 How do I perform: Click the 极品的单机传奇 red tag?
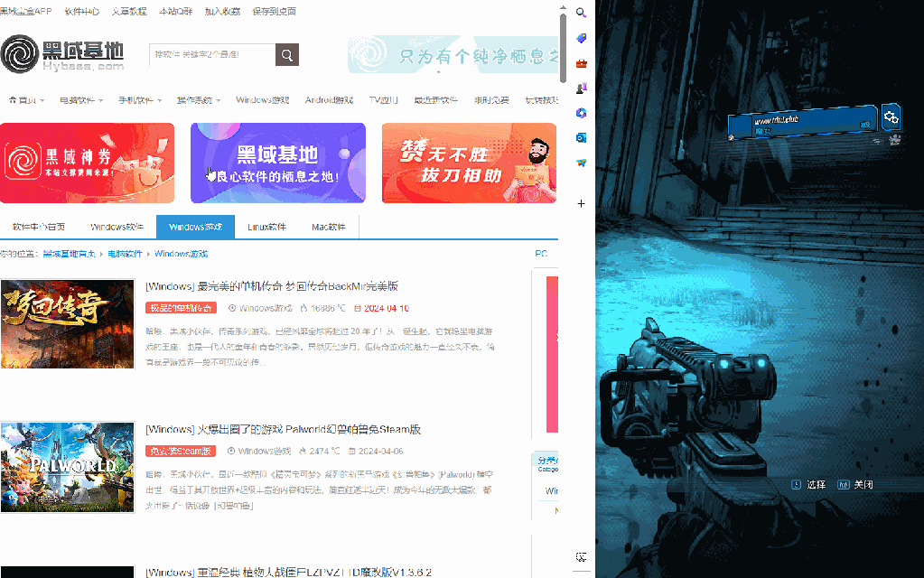click(181, 308)
